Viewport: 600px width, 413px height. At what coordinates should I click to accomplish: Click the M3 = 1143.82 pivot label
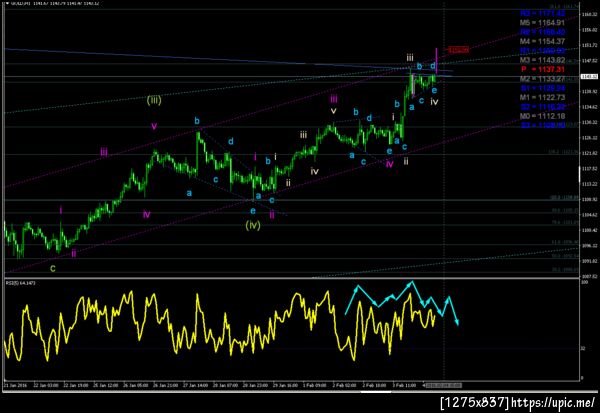(542, 60)
